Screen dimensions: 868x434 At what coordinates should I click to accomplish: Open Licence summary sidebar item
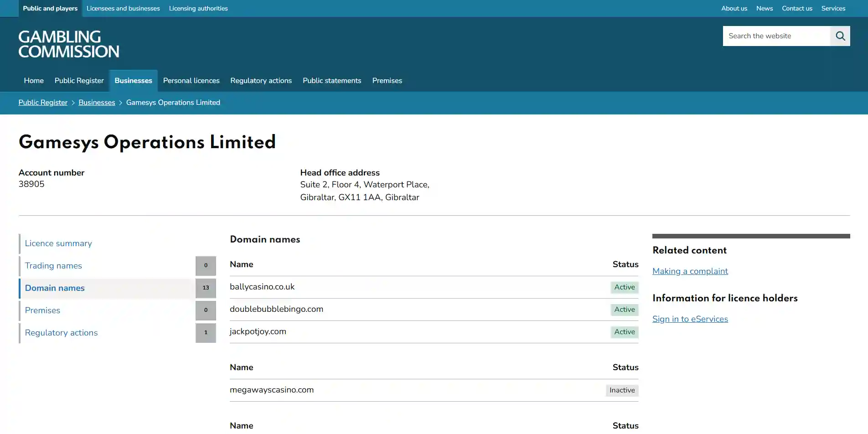point(117,243)
